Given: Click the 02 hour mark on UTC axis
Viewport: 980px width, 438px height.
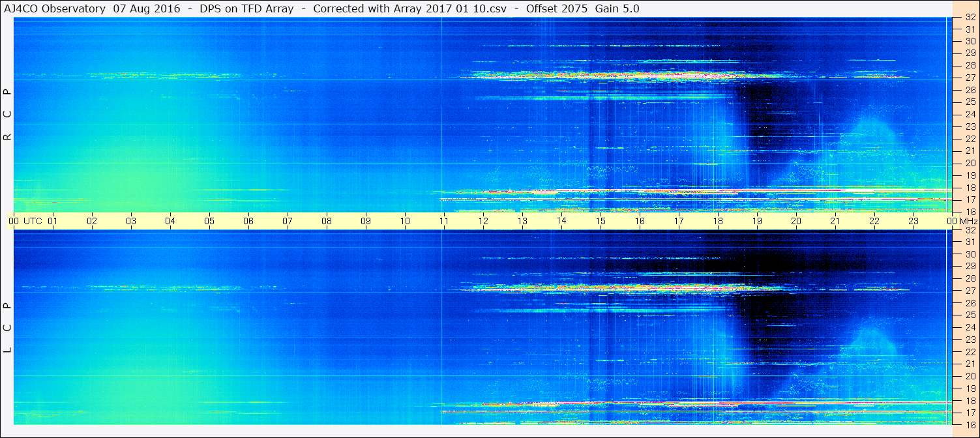Looking at the screenshot, I should pos(91,221).
